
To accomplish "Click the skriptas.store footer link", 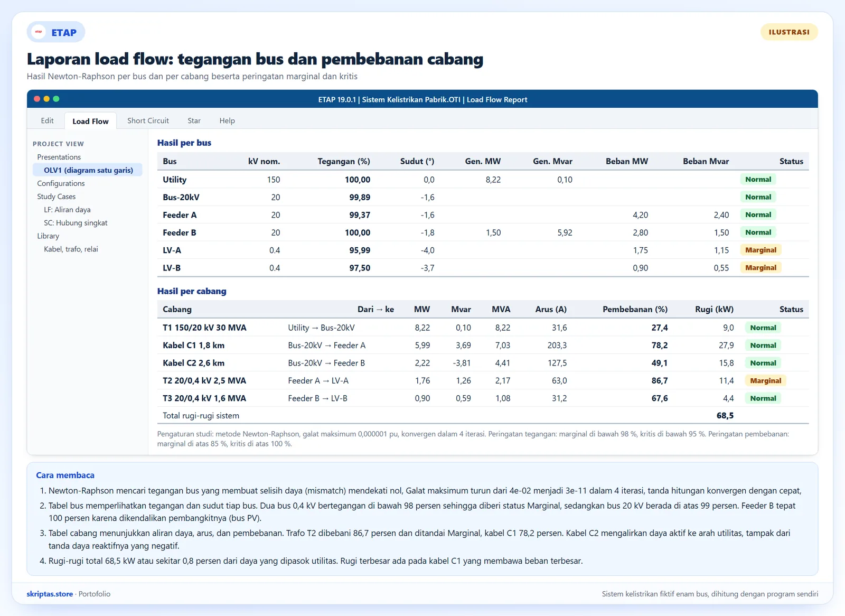I will 50,594.
